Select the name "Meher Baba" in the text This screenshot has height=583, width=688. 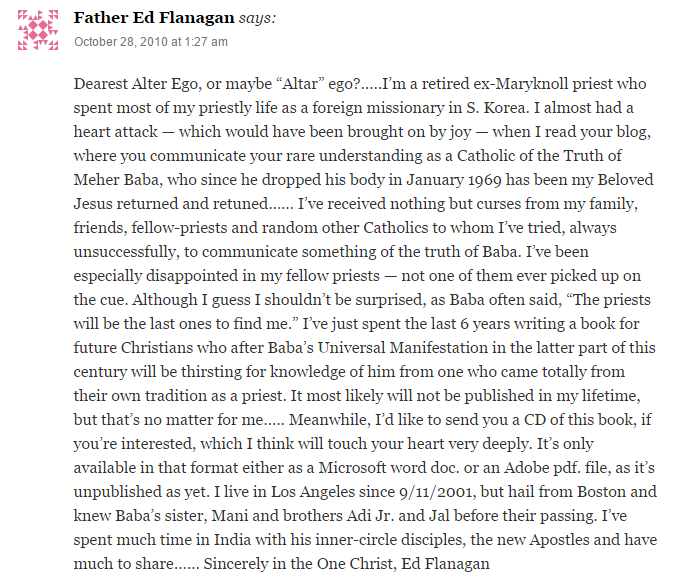116,180
